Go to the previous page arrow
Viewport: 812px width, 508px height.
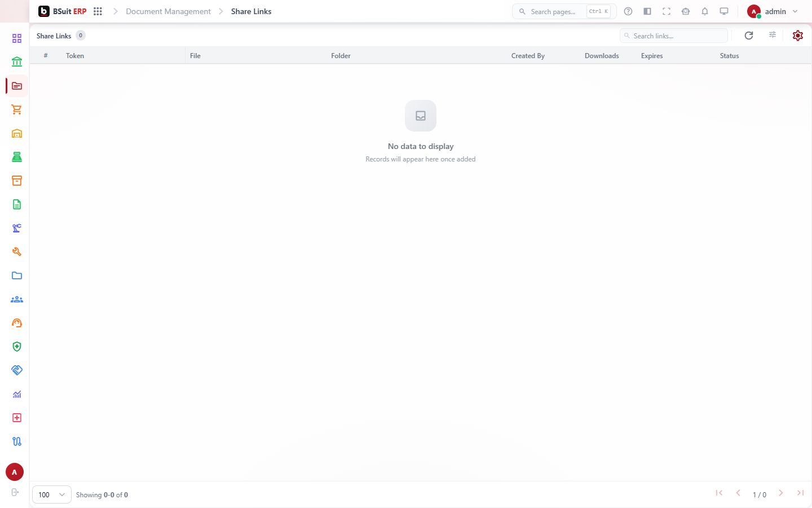(738, 493)
